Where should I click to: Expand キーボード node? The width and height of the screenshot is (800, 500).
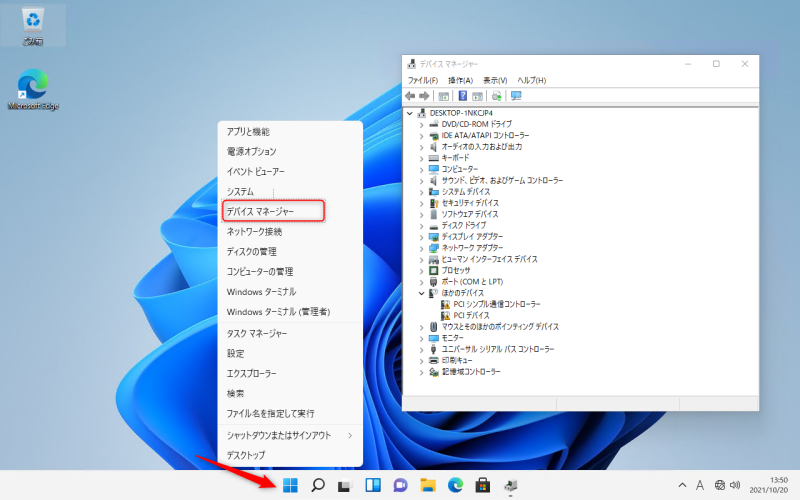coord(421,158)
